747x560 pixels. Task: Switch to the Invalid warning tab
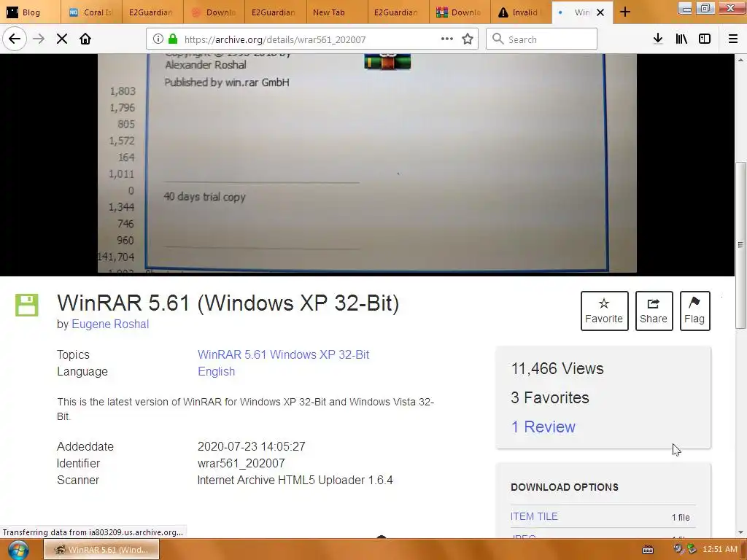tap(521, 12)
